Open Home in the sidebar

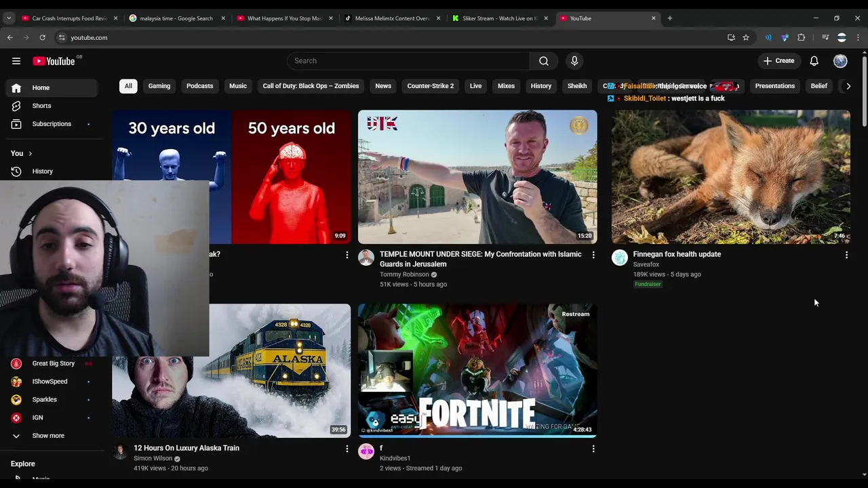click(x=52, y=87)
